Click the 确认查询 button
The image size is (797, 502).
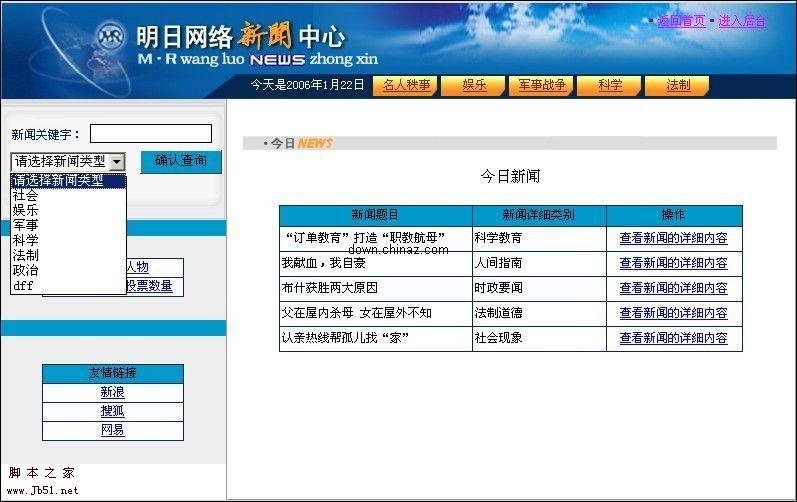tap(181, 161)
